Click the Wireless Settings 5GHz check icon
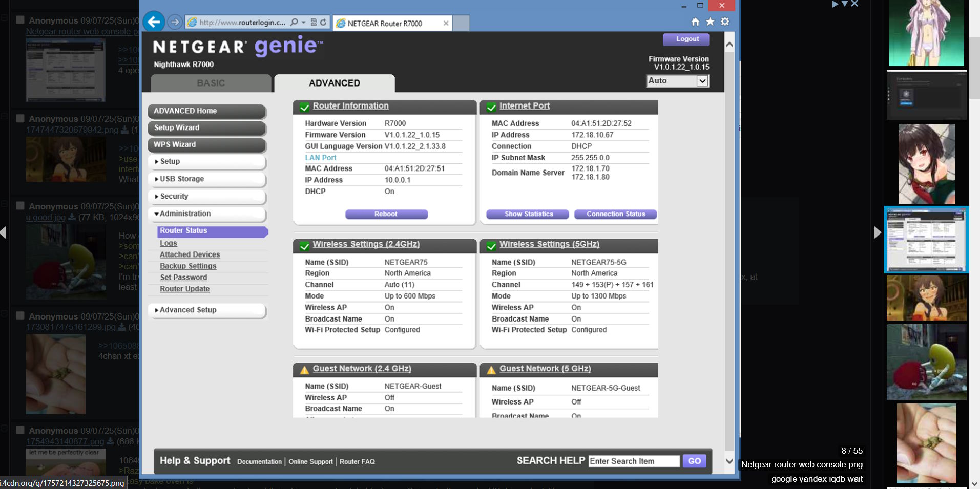Image resolution: width=980 pixels, height=489 pixels. [491, 246]
